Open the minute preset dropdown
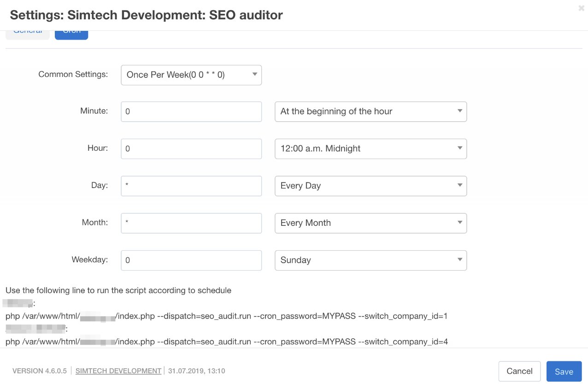588x389 pixels. coord(370,112)
